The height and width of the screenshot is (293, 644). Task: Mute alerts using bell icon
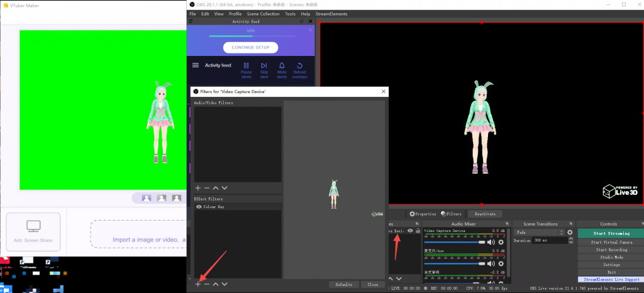point(282,70)
